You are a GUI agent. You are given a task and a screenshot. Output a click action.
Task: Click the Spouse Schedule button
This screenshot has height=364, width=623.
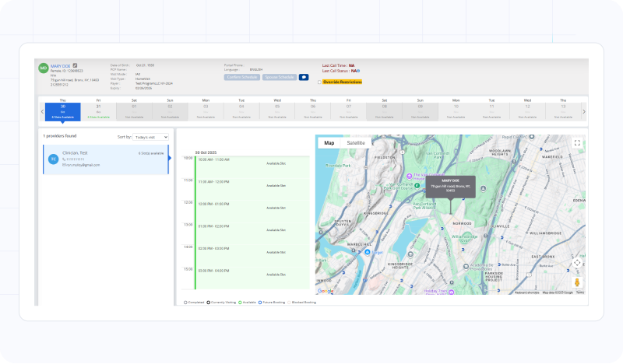click(x=280, y=77)
